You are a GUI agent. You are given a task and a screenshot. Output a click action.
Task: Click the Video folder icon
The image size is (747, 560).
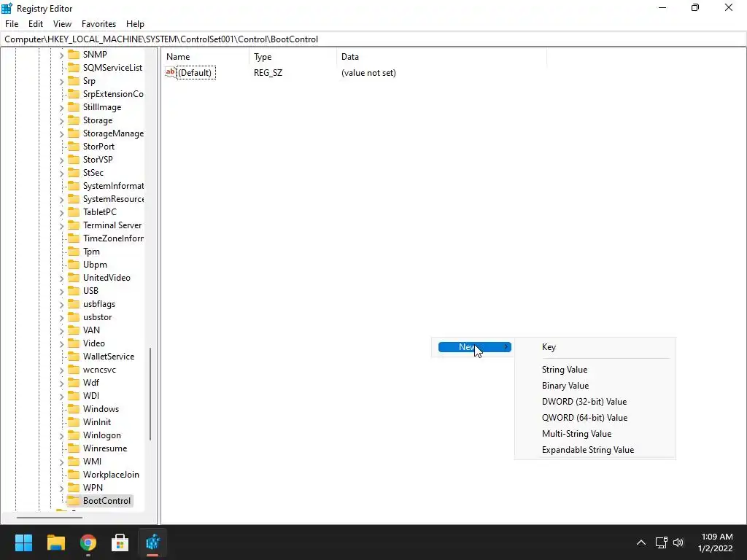74,343
